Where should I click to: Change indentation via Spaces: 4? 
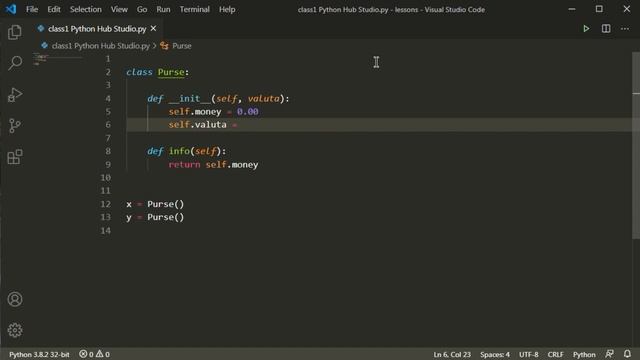coord(495,354)
